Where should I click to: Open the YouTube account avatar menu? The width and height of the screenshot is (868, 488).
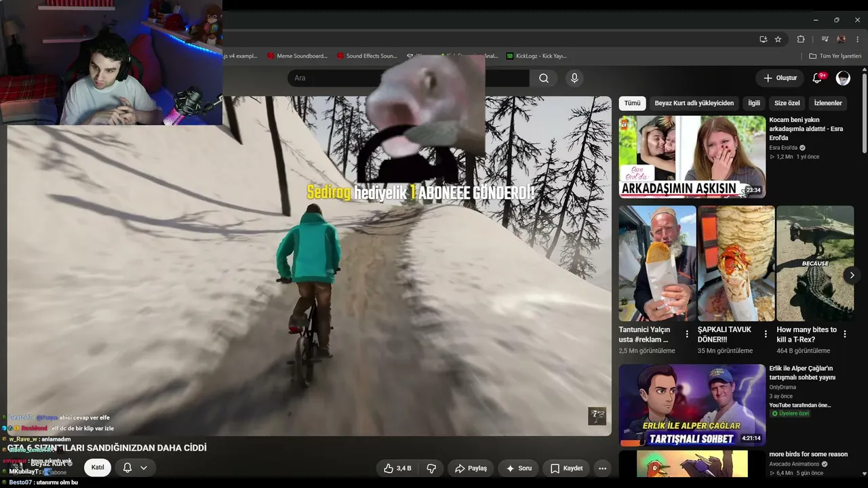843,78
